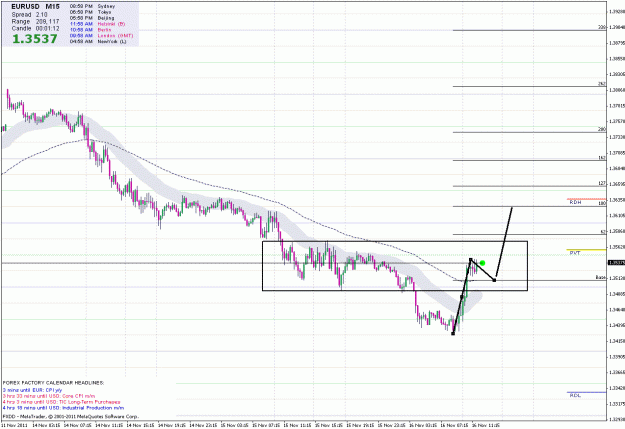
Task: Click the blue RDL line segment
Action: [x=587, y=392]
